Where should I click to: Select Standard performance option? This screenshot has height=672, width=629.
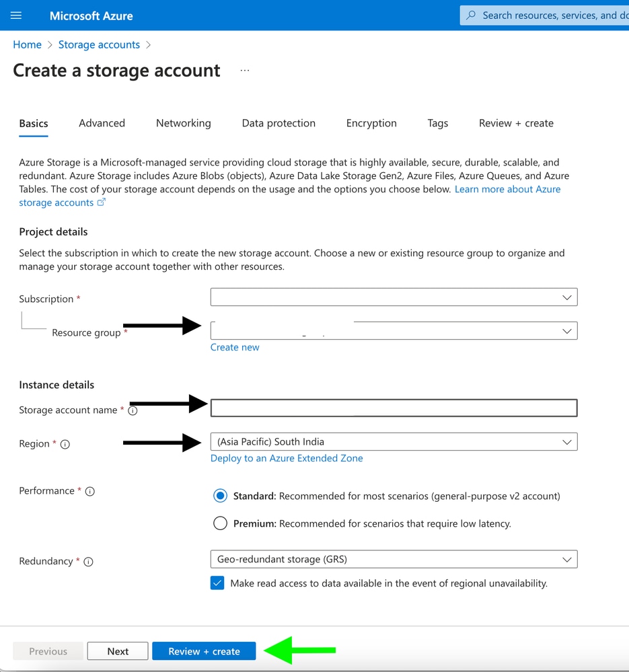[220, 496]
